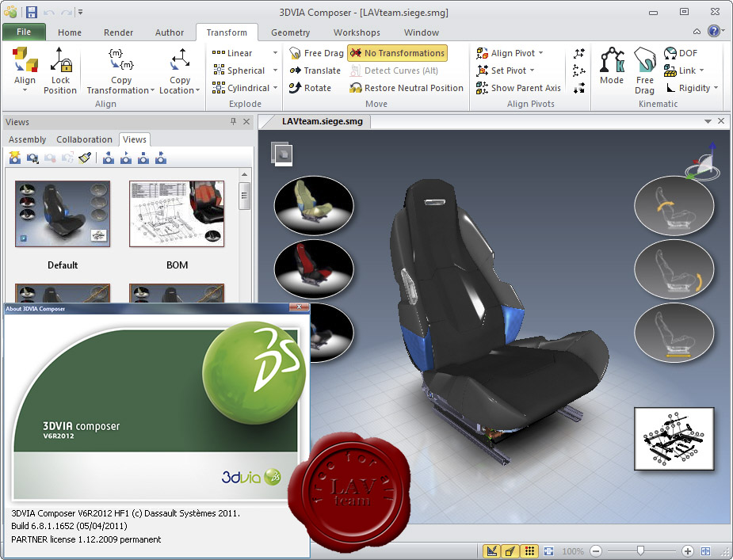733x560 pixels.
Task: Click the Rigidity tool
Action: (x=687, y=88)
